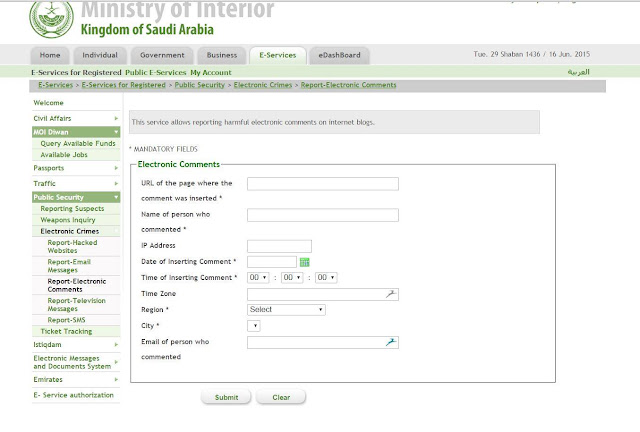The image size is (640, 432).
Task: Focus the IP Address input field
Action: click(x=279, y=246)
